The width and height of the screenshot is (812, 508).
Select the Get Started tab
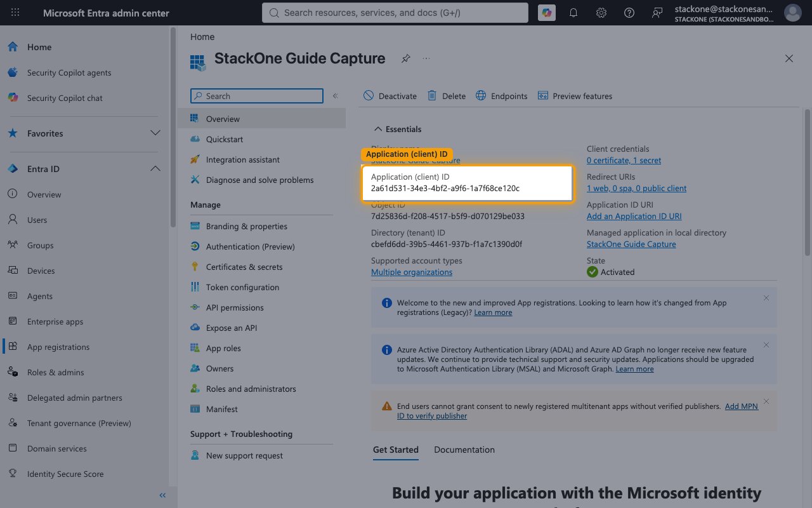[x=396, y=450]
